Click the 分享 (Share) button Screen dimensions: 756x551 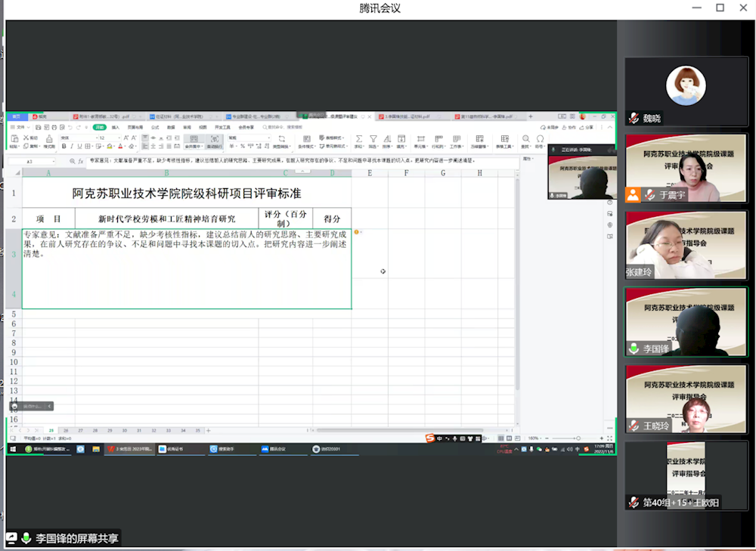point(587,127)
